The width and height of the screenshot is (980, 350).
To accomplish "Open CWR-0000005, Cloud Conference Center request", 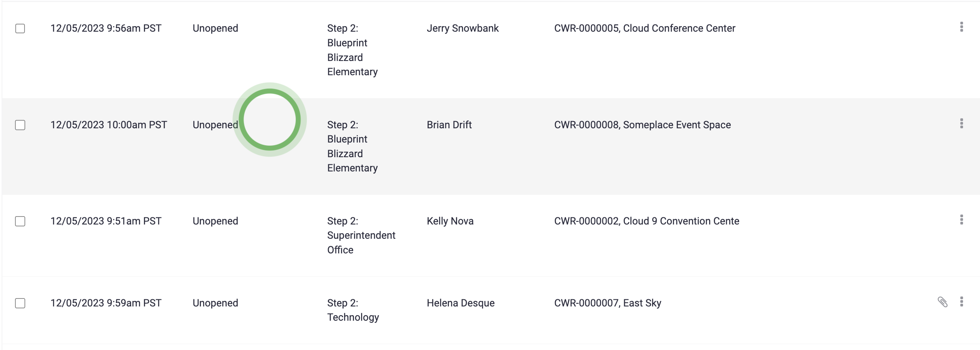I will 645,29.
